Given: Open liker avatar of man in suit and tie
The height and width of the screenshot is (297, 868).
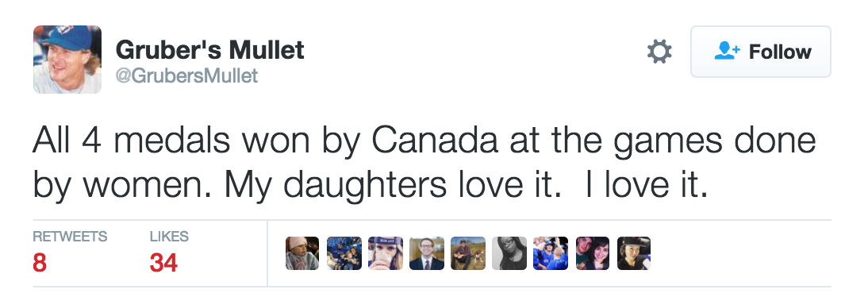Looking at the screenshot, I should (427, 253).
